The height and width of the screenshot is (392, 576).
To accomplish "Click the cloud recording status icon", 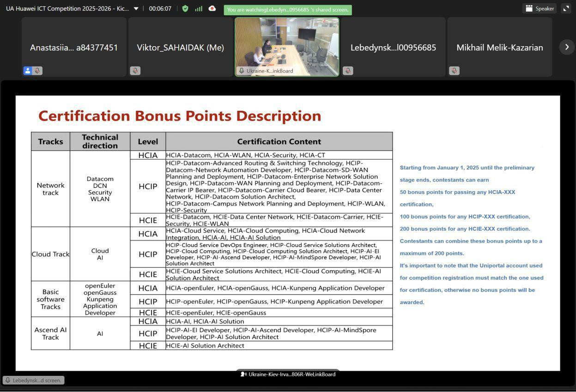I will pos(212,9).
